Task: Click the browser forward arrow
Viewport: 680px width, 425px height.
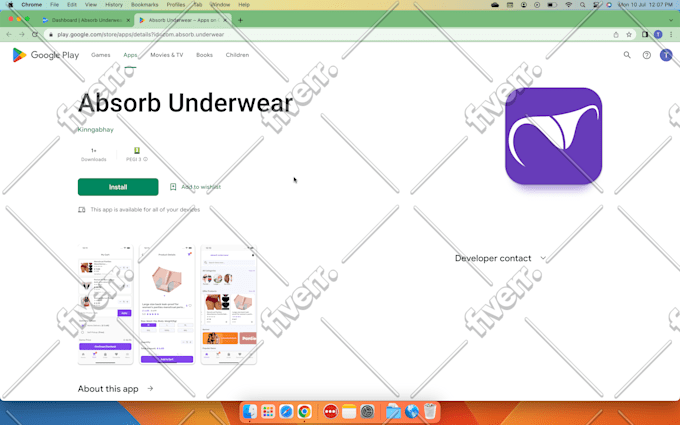Action: click(22, 34)
